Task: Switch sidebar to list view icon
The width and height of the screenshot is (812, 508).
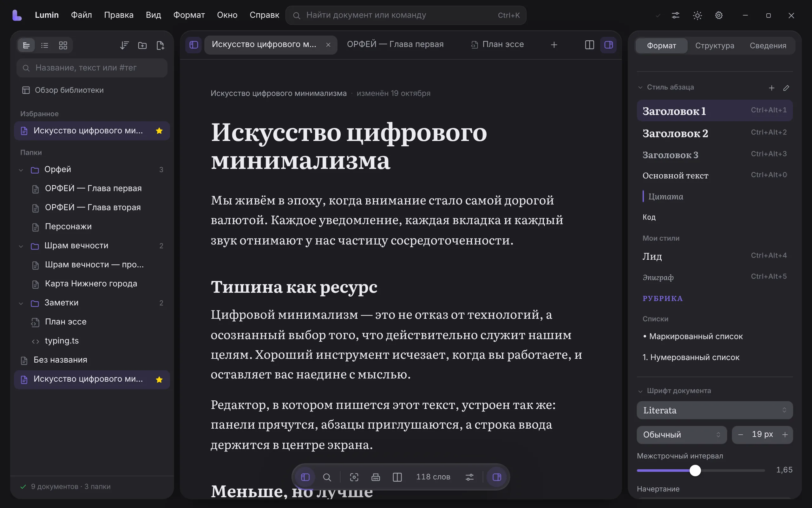Action: [45, 45]
